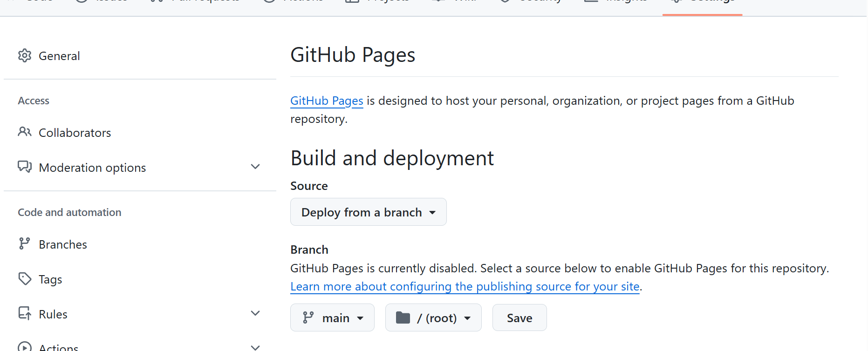
Task: Click the GitHub Pages page title
Action: point(353,55)
